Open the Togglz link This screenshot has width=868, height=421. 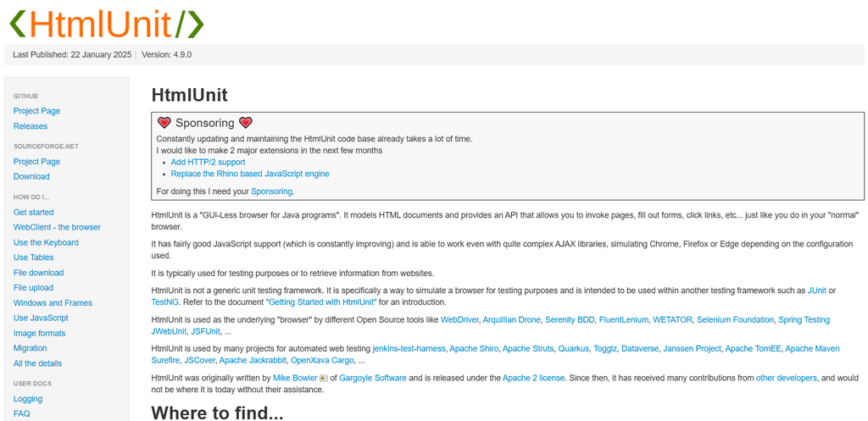[605, 348]
